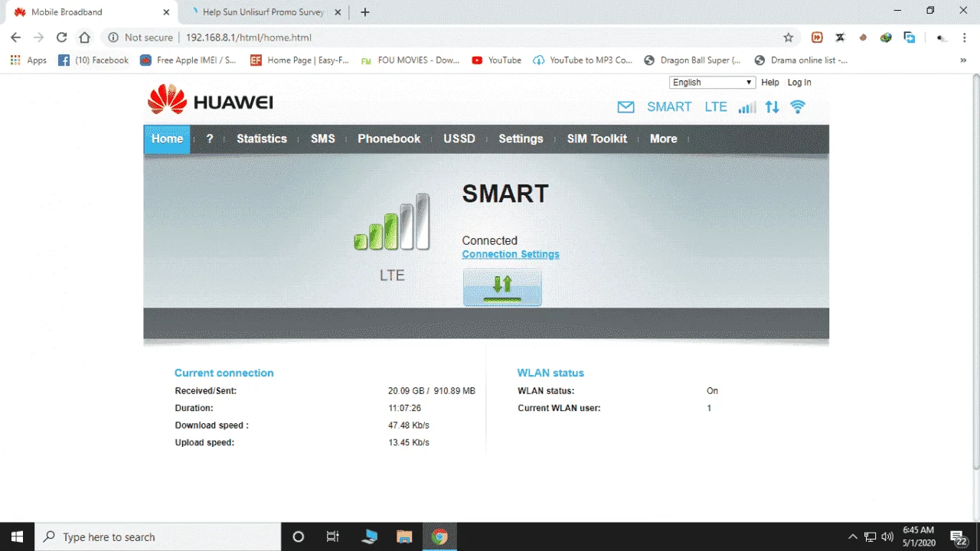Open the Apps bookmarks shortcut

(x=28, y=60)
